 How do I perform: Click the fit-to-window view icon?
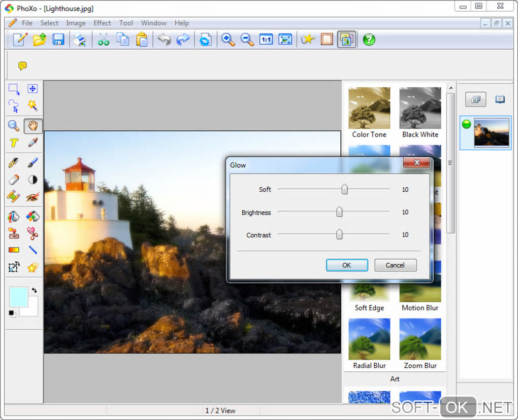click(285, 40)
